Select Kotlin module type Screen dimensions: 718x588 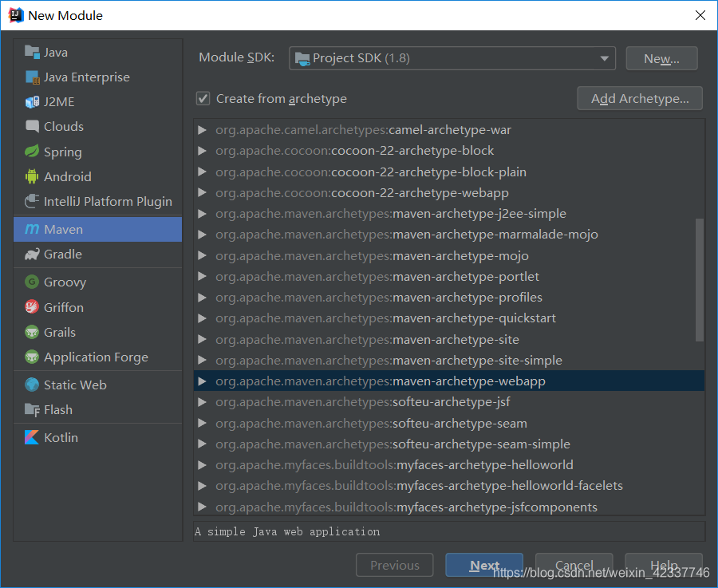point(97,437)
